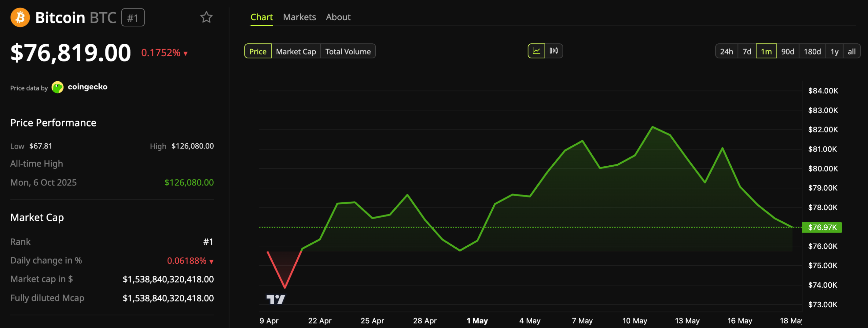Select the Price chart mode

tap(258, 51)
